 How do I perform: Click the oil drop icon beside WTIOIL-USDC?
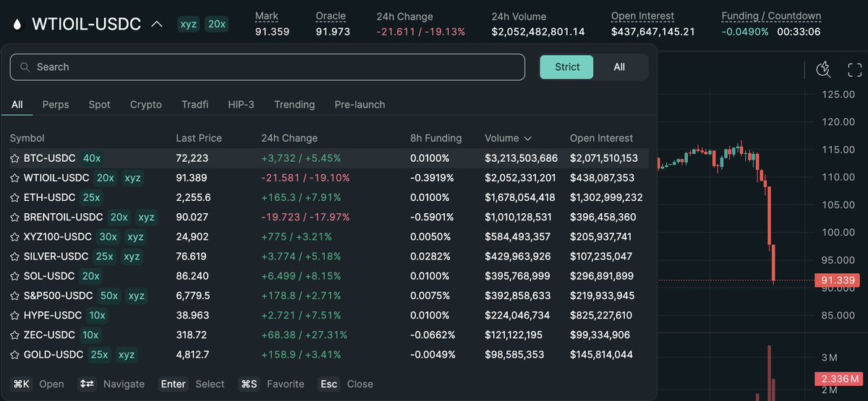tap(17, 24)
